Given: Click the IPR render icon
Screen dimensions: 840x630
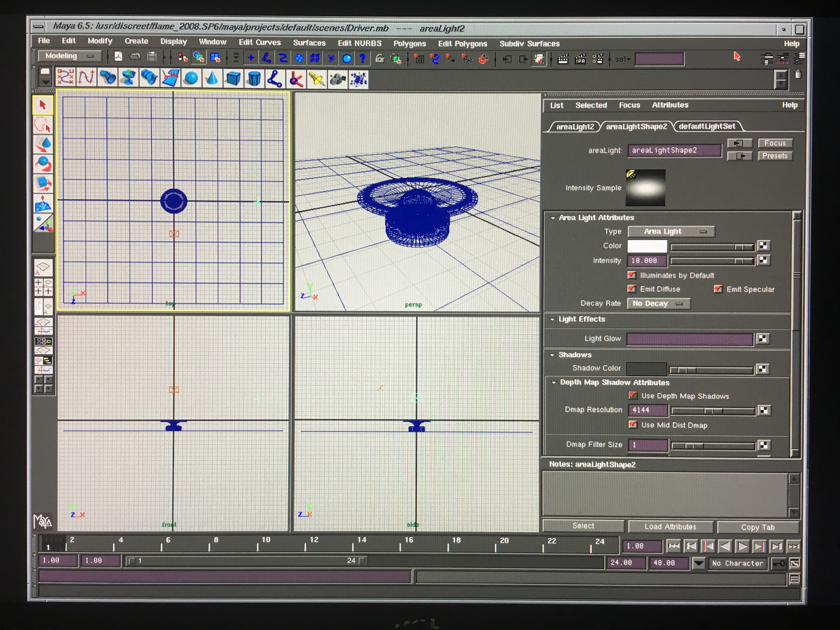Looking at the screenshot, I should pyautogui.click(x=580, y=59).
